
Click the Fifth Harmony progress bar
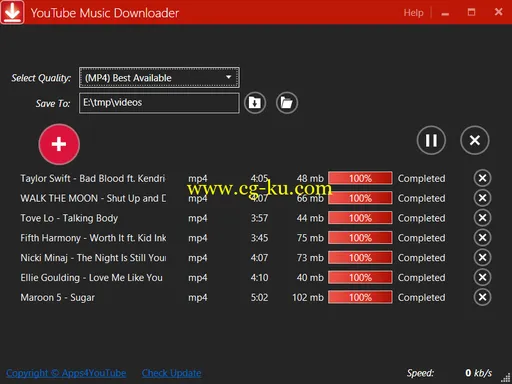tap(360, 238)
